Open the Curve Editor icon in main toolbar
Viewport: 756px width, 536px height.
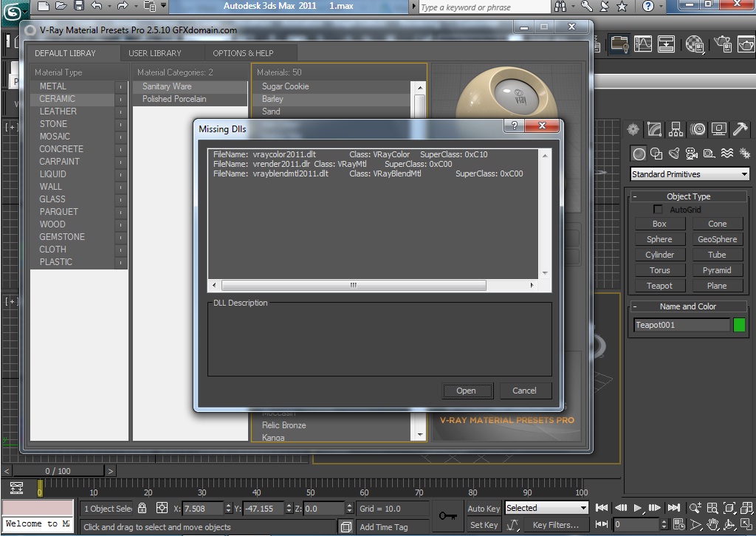coord(643,44)
